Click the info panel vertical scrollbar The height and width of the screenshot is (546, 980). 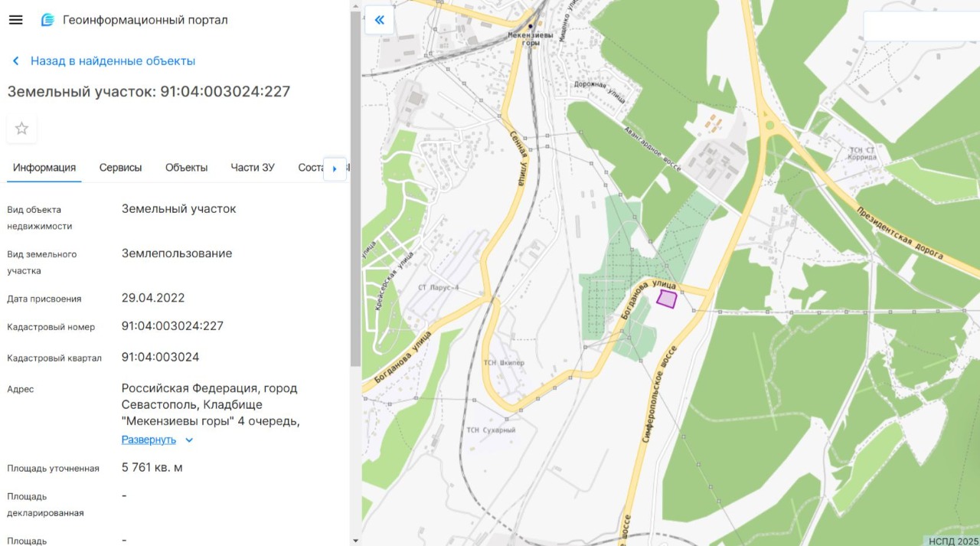point(355,191)
